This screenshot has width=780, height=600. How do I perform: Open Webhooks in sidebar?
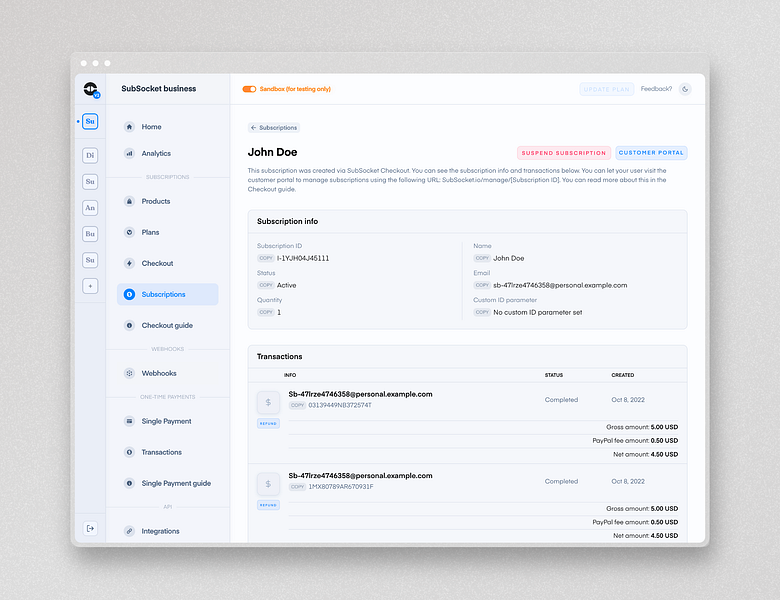[x=168, y=373]
